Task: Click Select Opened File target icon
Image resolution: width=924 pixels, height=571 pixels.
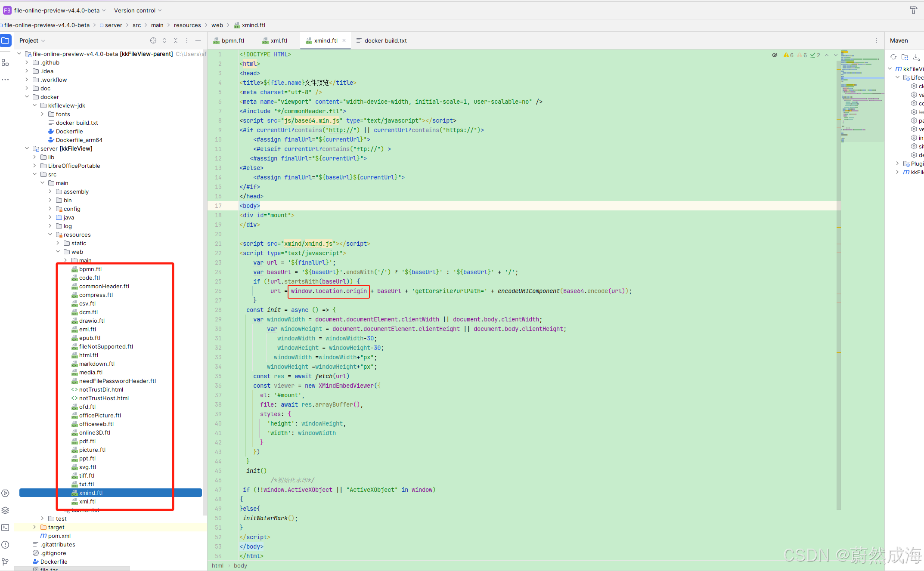Action: [x=153, y=40]
